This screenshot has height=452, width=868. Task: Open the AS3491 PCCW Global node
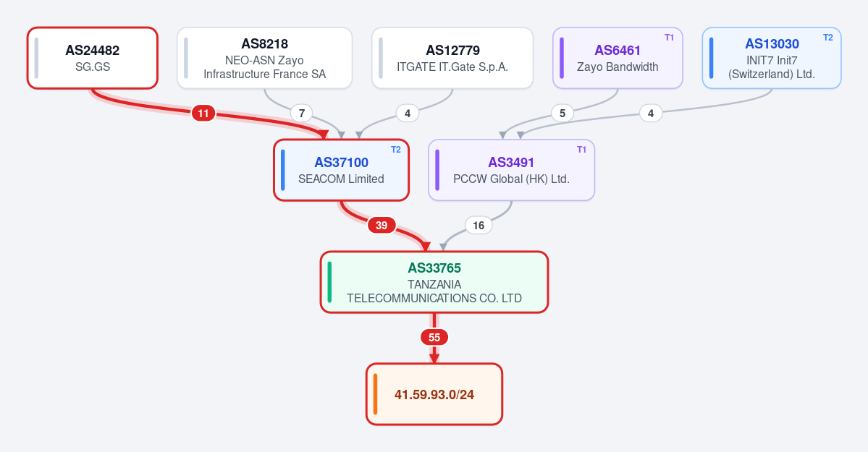tap(512, 170)
